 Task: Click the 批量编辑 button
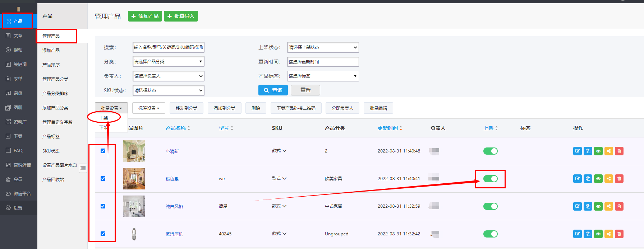click(x=378, y=108)
